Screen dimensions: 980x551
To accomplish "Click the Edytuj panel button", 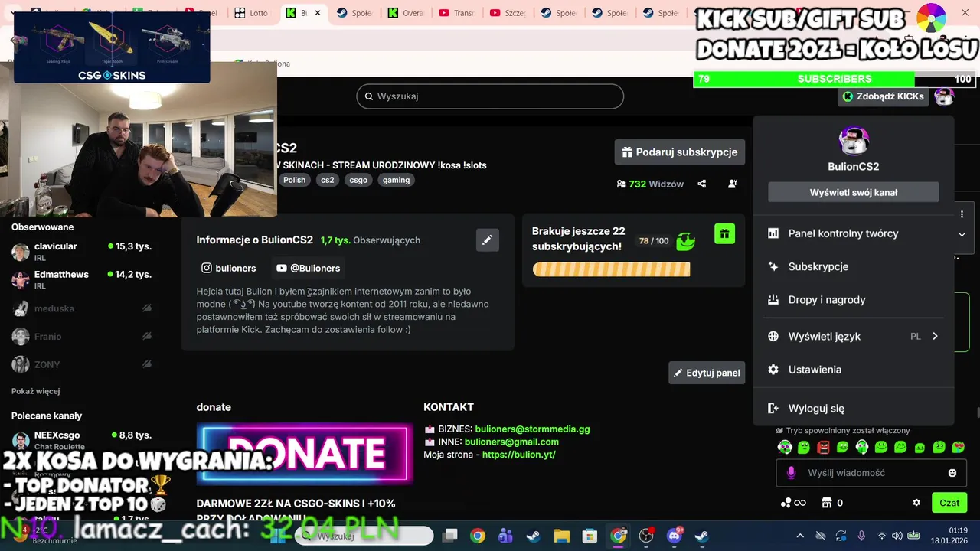I will point(707,373).
